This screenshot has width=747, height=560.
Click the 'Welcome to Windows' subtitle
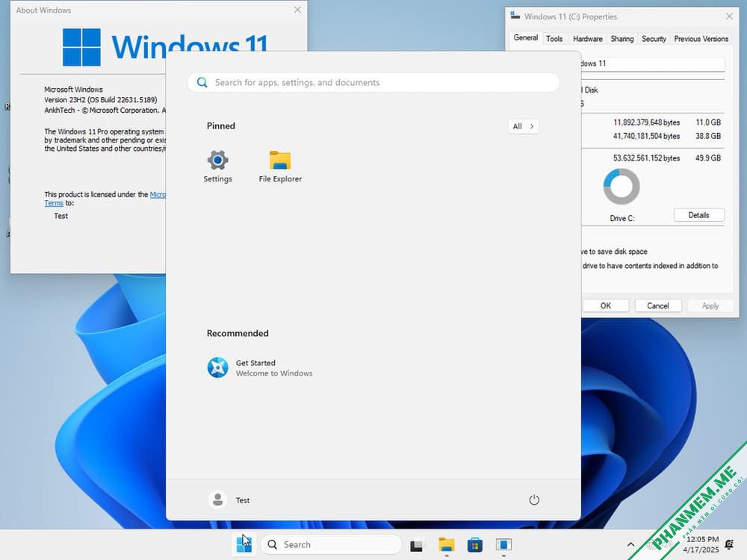(x=274, y=373)
